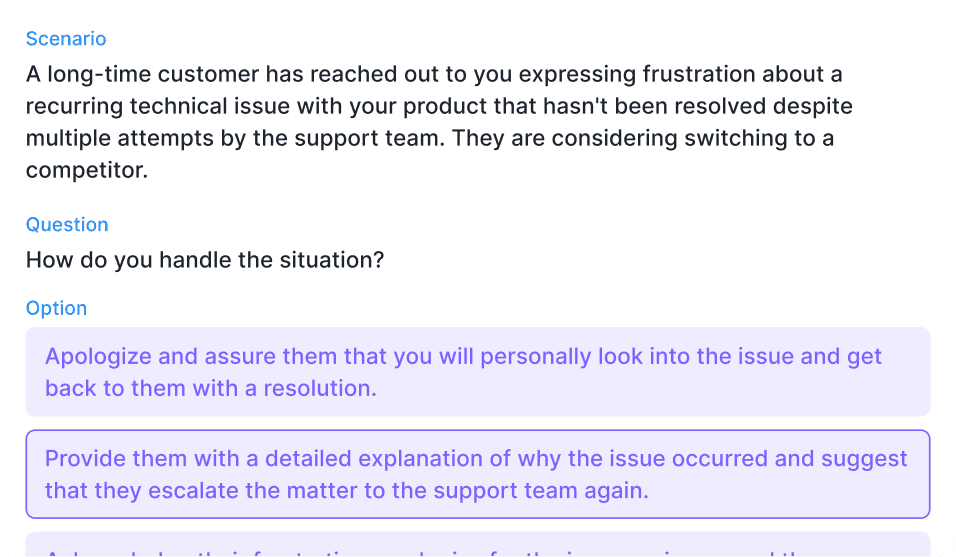Image resolution: width=956 pixels, height=557 pixels.
Task: Pick the partially visible third answer option
Action: tap(477, 544)
